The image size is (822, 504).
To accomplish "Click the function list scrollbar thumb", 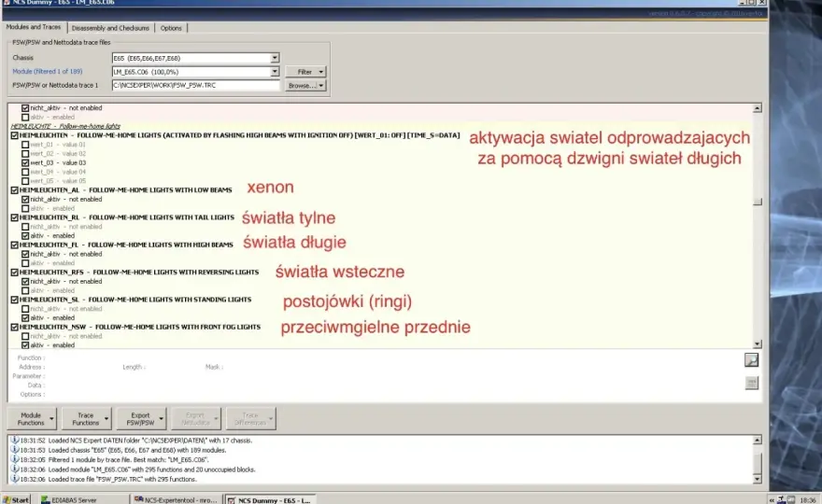I will point(757,202).
